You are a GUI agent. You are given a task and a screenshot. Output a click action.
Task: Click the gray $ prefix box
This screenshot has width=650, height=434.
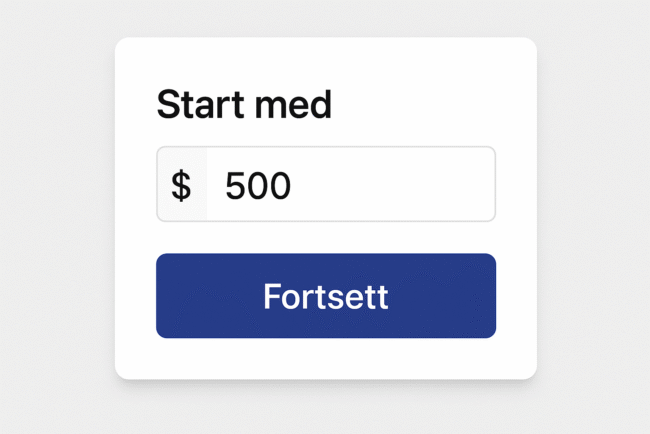[182, 185]
